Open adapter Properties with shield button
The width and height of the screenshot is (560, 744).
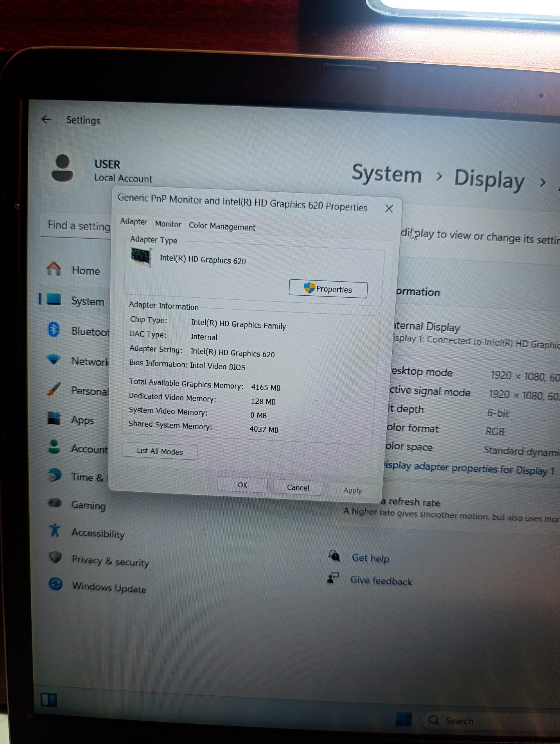click(x=328, y=289)
